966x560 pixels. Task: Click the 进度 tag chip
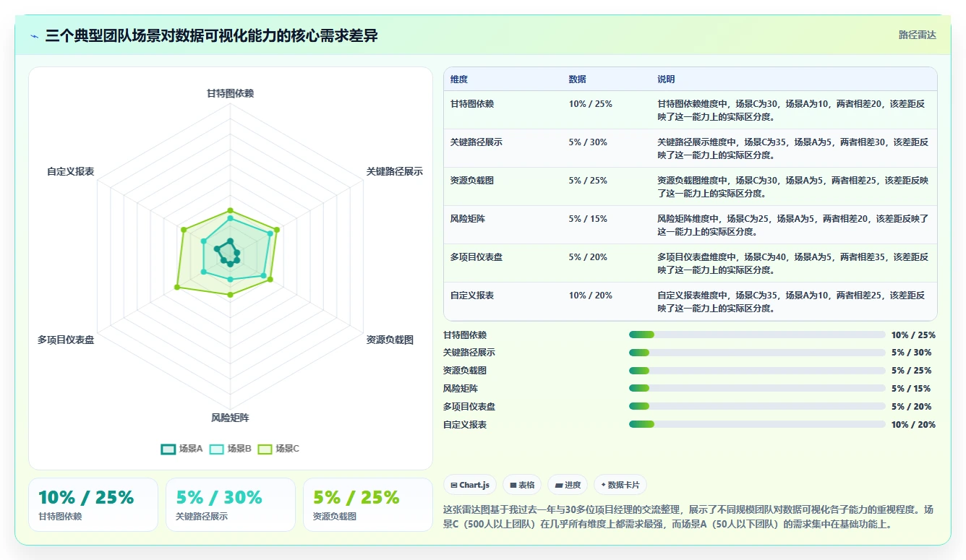point(568,485)
